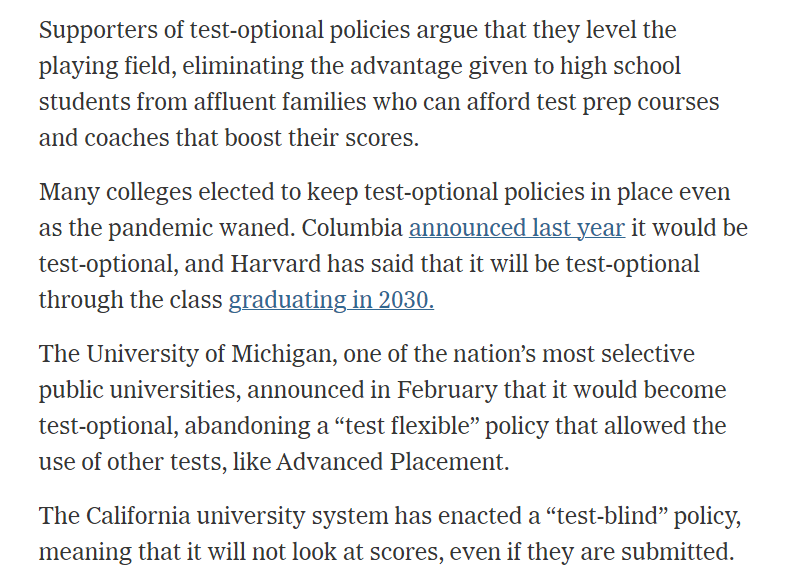The image size is (790, 583).
Task: Click the words 'Advanced Placement'
Action: (x=390, y=462)
